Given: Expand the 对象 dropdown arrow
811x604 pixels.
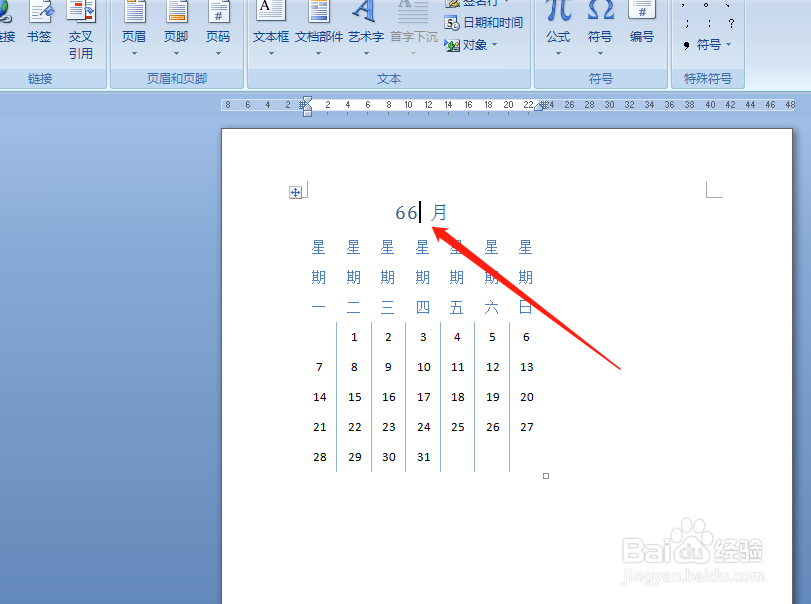Looking at the screenshot, I should [x=494, y=45].
